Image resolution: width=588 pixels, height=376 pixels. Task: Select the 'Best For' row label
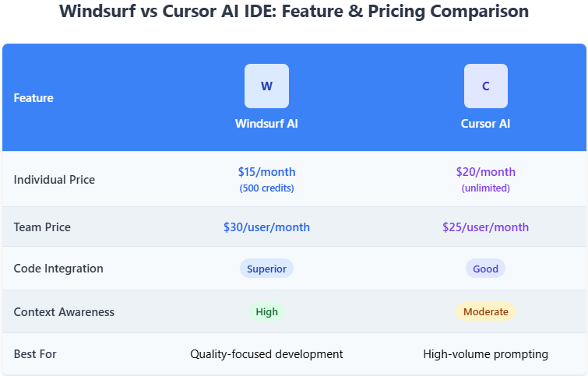(35, 354)
